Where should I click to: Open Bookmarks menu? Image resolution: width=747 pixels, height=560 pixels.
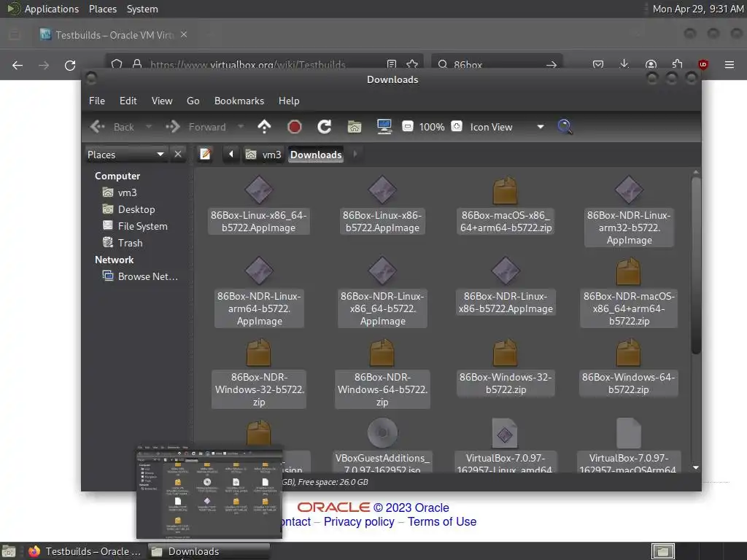pos(239,101)
